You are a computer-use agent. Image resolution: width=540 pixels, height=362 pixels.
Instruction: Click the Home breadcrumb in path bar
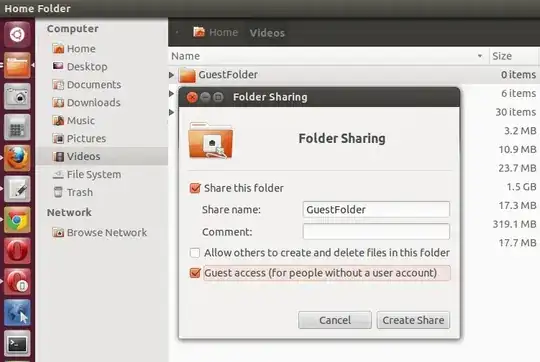click(x=216, y=32)
